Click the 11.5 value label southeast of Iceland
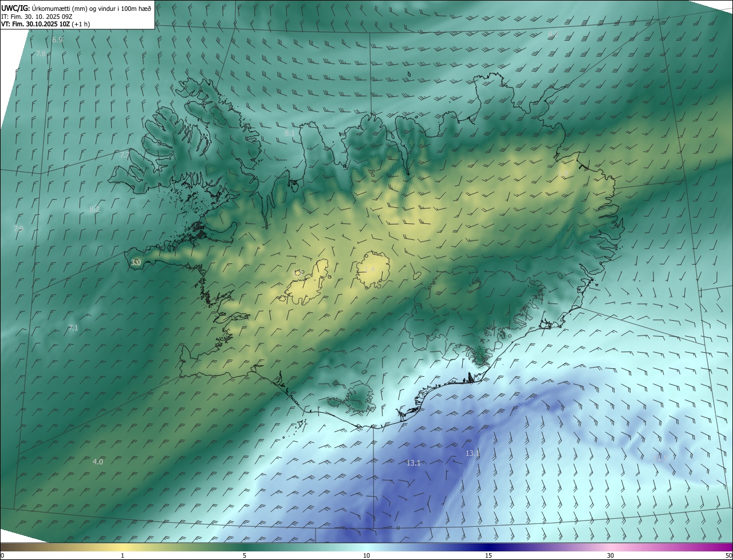 (x=662, y=458)
